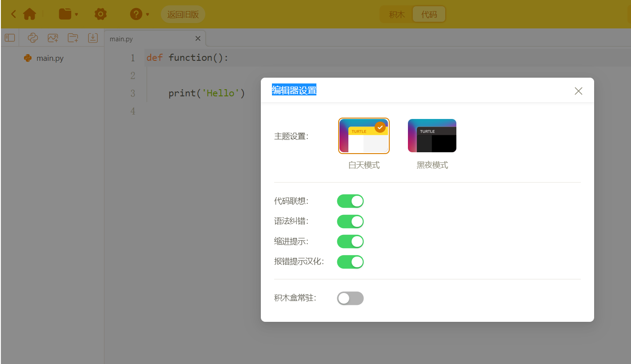Toggle the 报错提示汉化 switch
The width and height of the screenshot is (631, 364).
coord(350,262)
